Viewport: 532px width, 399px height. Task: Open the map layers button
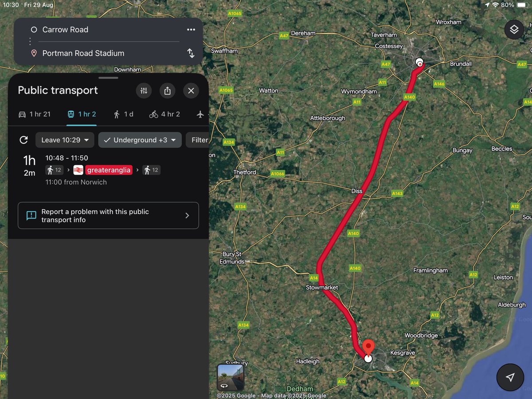[514, 30]
